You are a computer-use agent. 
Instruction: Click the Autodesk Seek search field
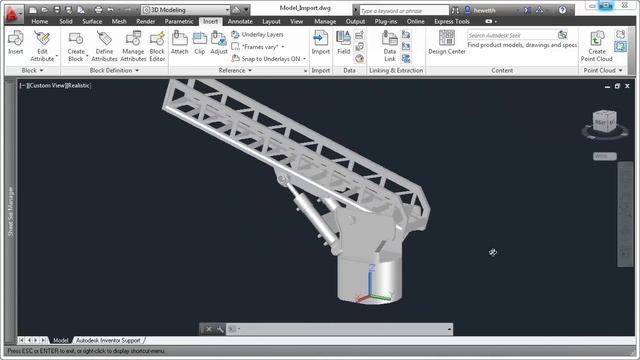[x=512, y=36]
